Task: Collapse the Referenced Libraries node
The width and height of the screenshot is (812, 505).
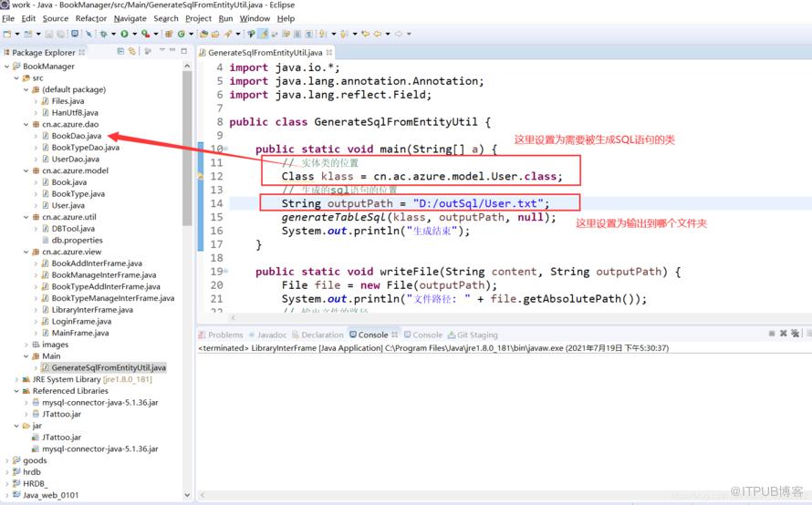Action: [x=16, y=391]
